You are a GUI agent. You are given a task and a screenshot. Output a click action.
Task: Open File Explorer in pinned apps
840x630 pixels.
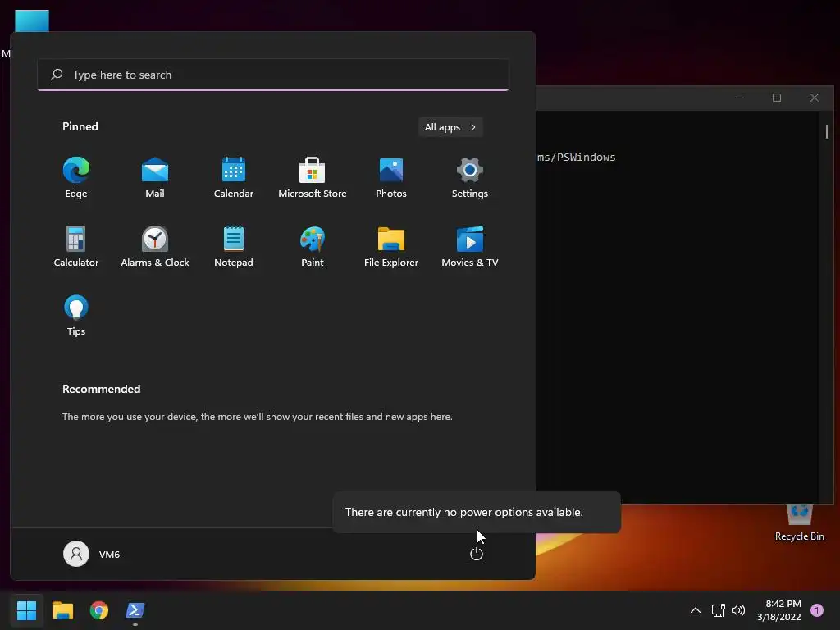391,246
